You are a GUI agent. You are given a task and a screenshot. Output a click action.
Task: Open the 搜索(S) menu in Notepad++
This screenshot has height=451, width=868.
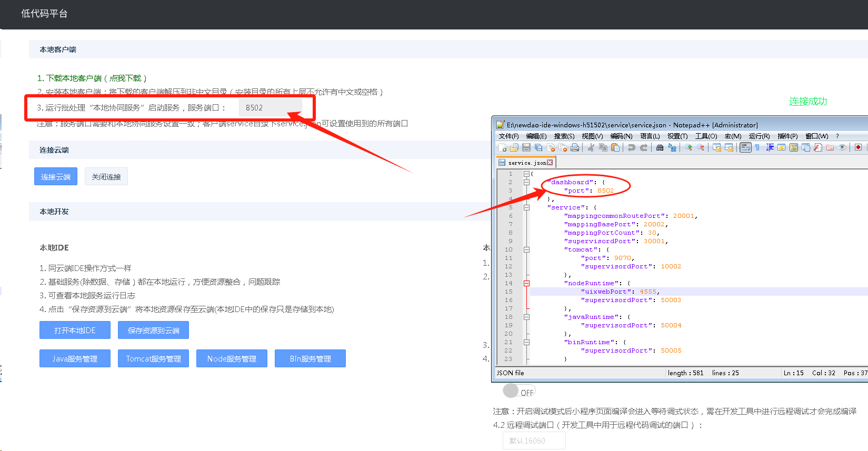(x=564, y=136)
